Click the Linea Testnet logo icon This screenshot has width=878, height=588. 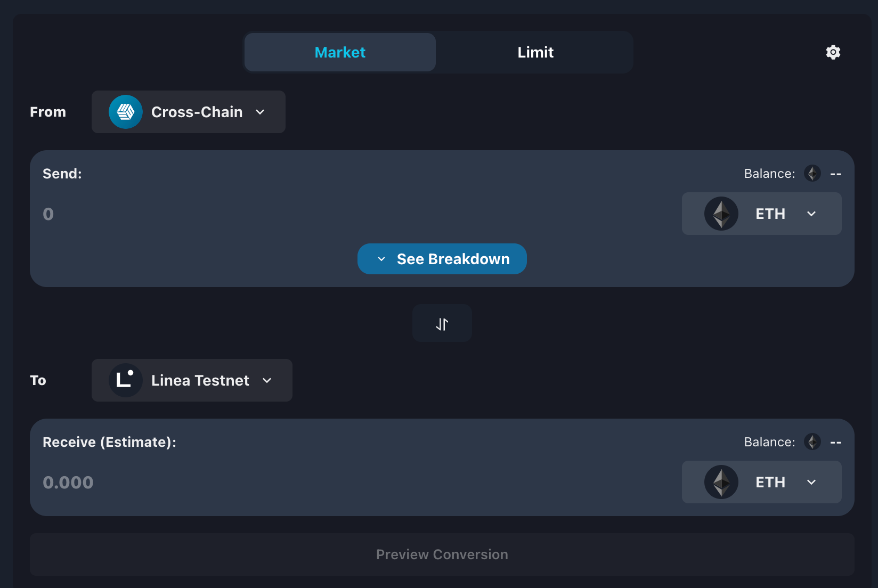click(x=126, y=380)
